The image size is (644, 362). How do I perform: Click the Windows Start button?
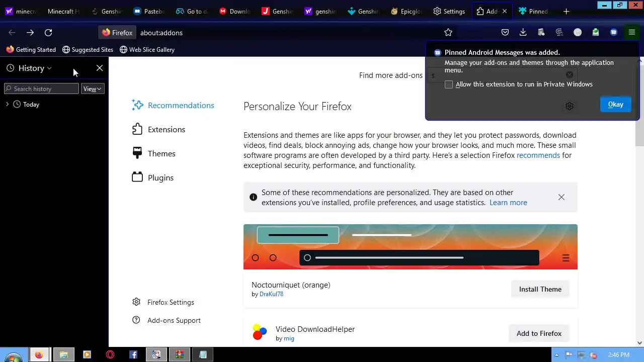[12, 356]
